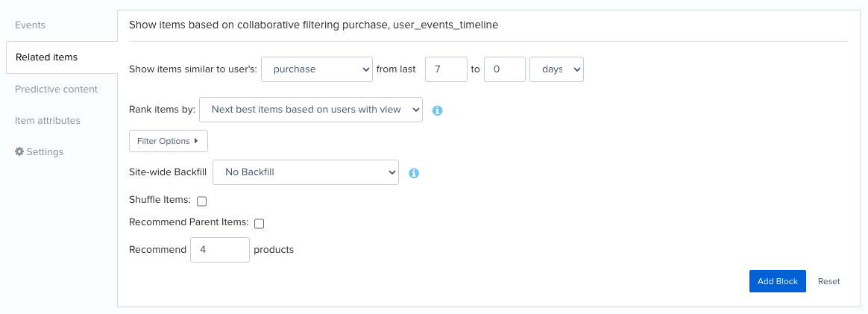Viewport: 868px width, 314px height.
Task: Click the info icon beside Site-wide Backfill
Action: [414, 173]
